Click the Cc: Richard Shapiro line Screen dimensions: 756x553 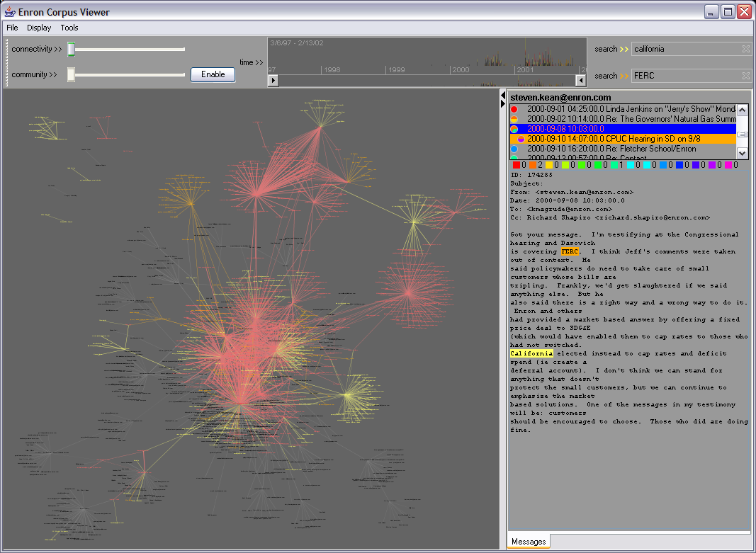(x=610, y=217)
